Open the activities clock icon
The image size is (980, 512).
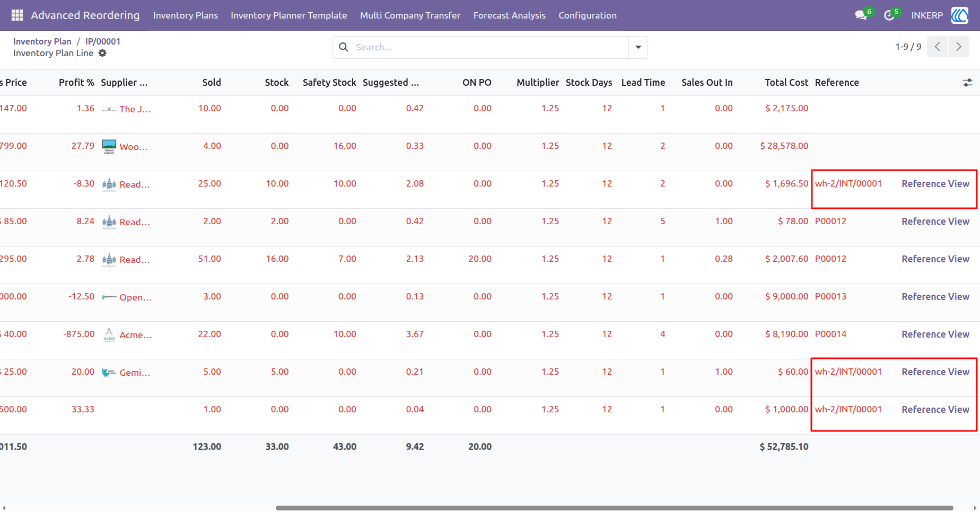point(889,15)
